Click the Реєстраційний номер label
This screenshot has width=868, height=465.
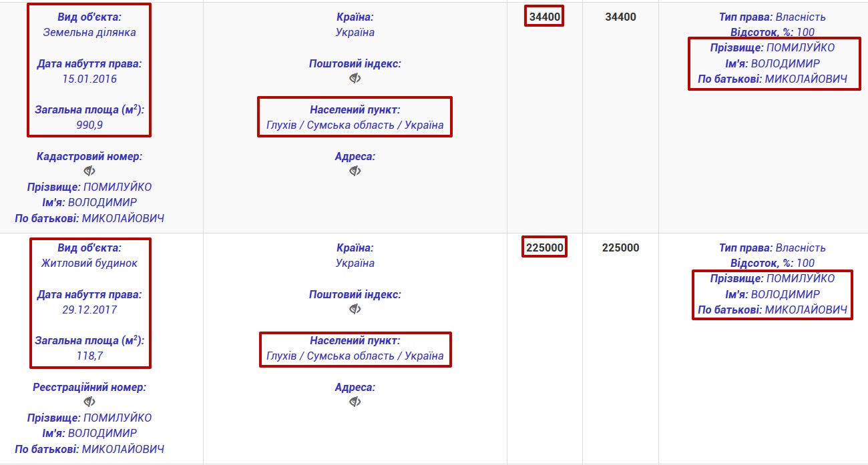coord(89,387)
